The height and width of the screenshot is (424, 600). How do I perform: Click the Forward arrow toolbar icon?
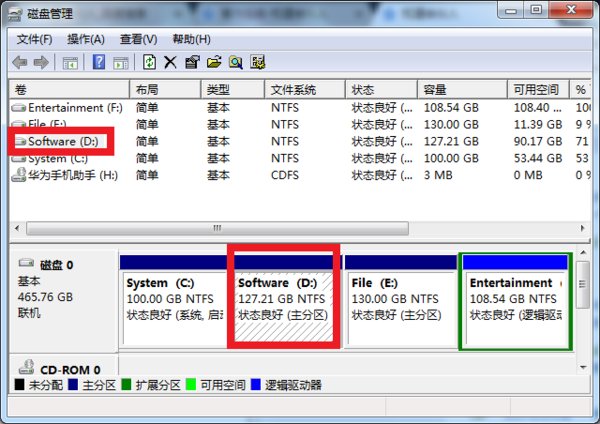41,62
